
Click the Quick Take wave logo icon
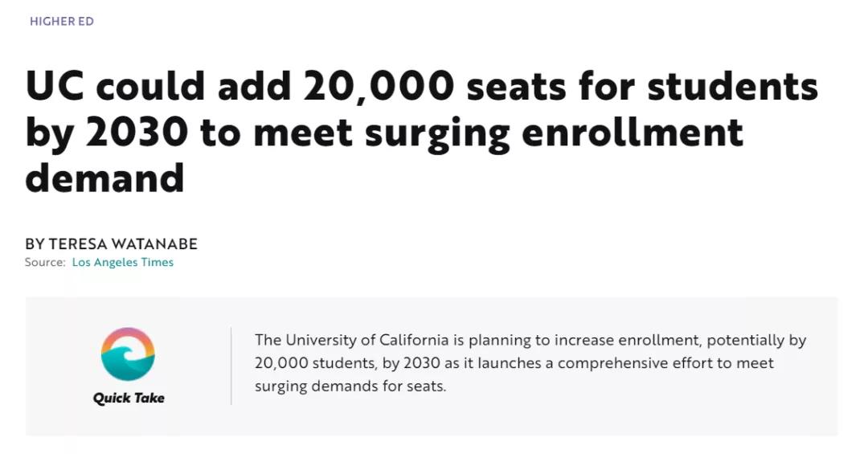pos(128,354)
